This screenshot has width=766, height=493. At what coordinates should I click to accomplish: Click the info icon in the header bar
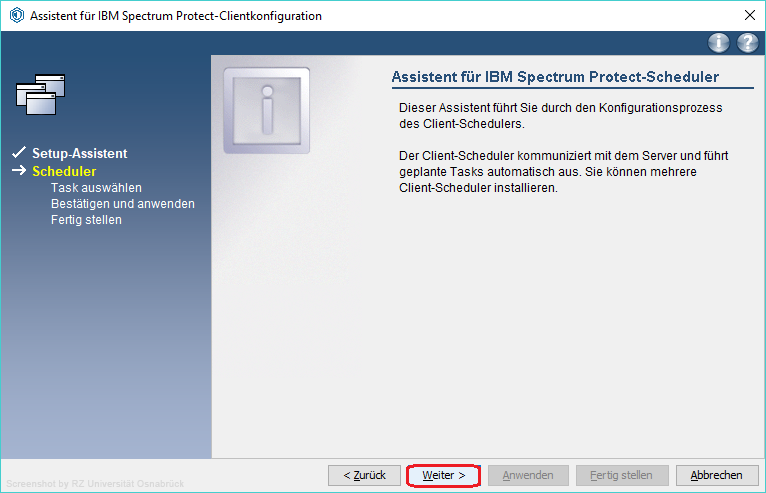pos(719,42)
